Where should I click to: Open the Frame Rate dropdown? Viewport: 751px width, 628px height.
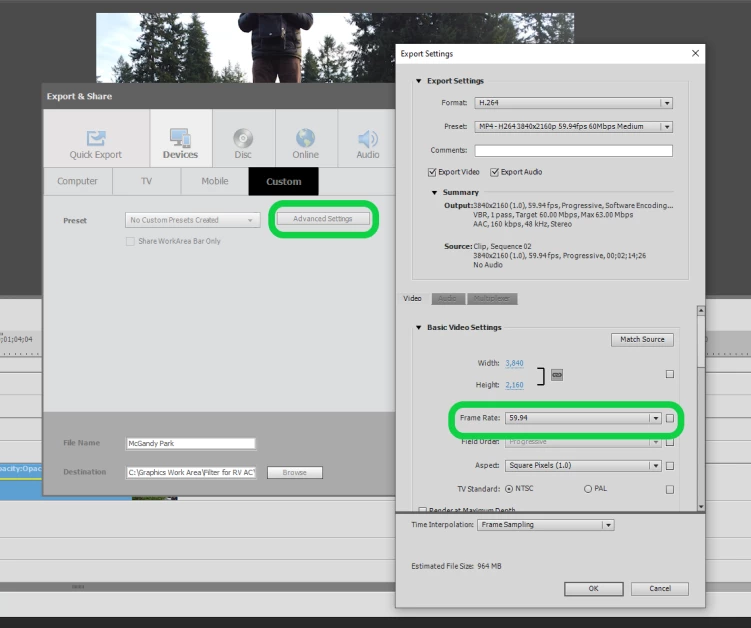click(x=583, y=418)
